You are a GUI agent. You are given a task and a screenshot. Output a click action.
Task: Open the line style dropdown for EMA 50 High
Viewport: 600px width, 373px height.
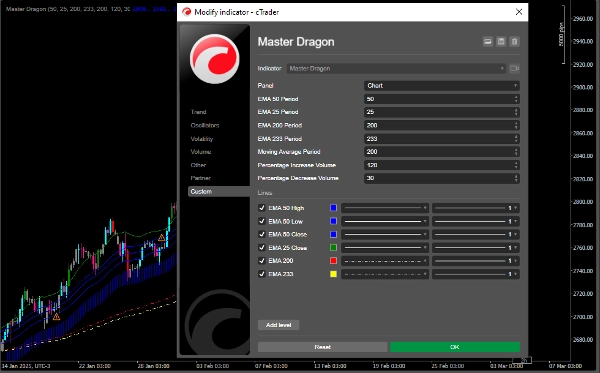point(385,208)
